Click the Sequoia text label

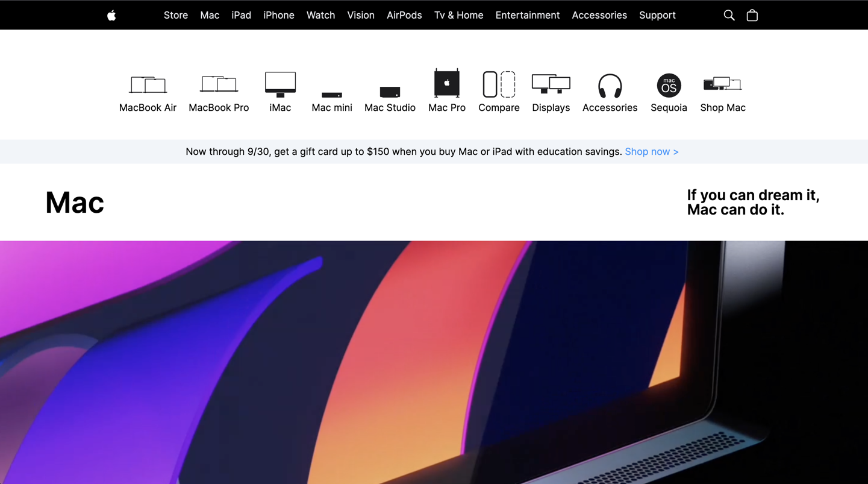click(669, 107)
